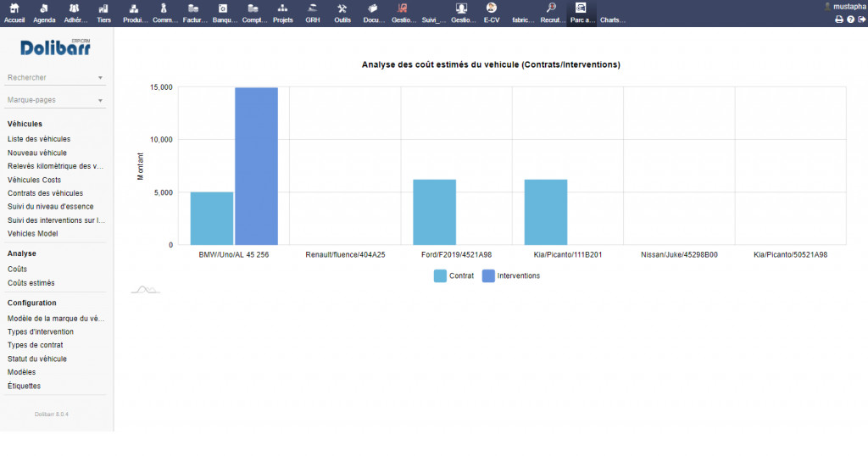Open the Étiquettes link

coord(24,386)
